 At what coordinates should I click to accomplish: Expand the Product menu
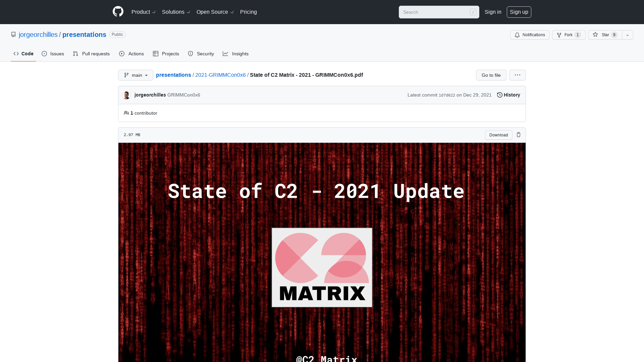tap(144, 12)
